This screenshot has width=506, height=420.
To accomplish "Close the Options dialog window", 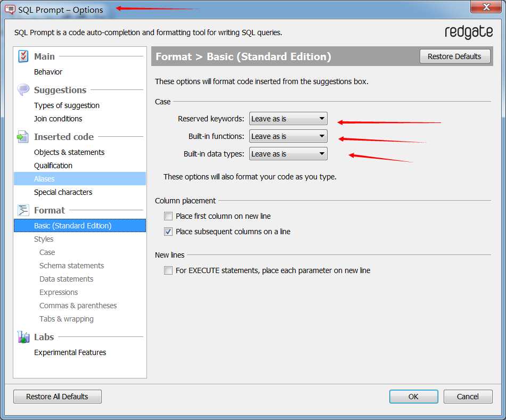I will pyautogui.click(x=486, y=7).
